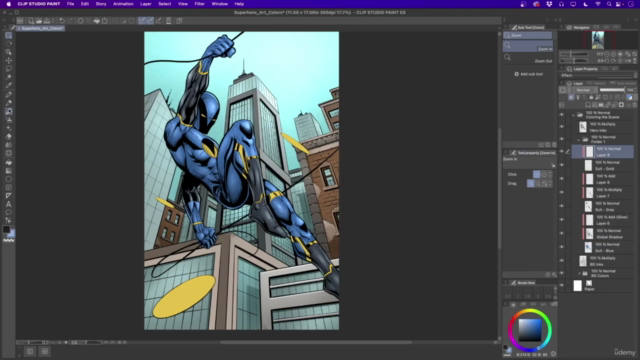Click the Redo icon in command bar
Viewport: 640px width, 360px height.
pyautogui.click(x=70, y=21)
